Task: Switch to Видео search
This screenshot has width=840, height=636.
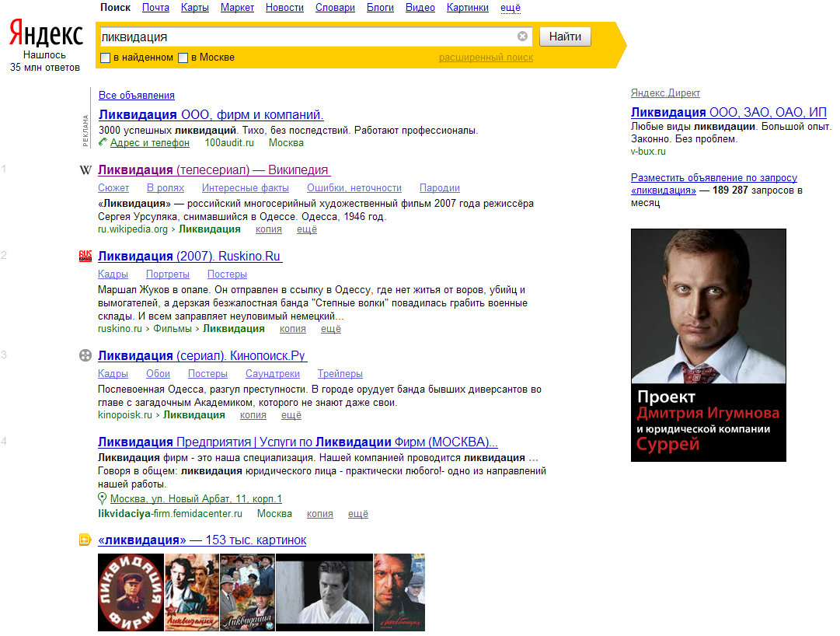Action: coord(420,8)
